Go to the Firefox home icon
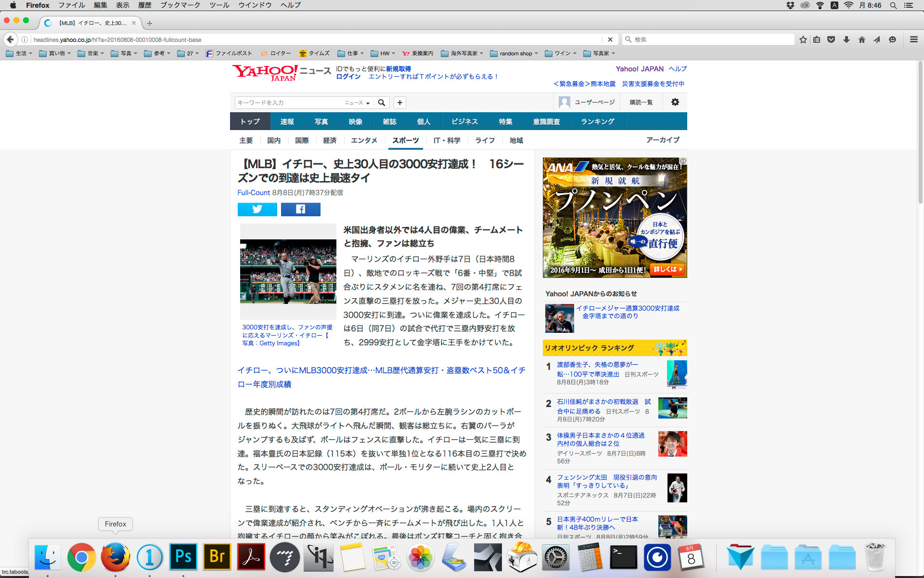The image size is (924, 578). [x=861, y=39]
